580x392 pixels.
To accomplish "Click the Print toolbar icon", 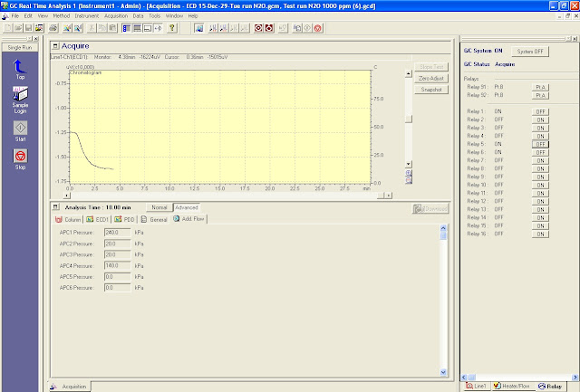I will 53,28.
